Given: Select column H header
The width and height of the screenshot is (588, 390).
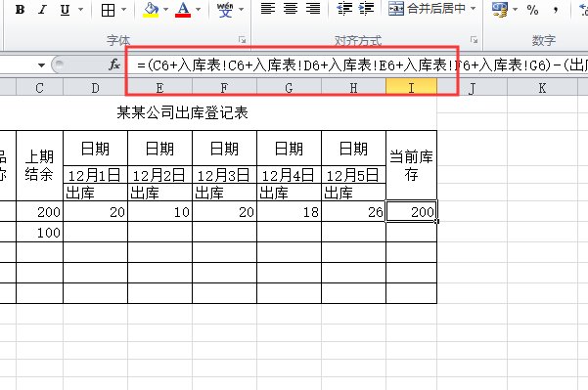Looking at the screenshot, I should click(x=353, y=88).
